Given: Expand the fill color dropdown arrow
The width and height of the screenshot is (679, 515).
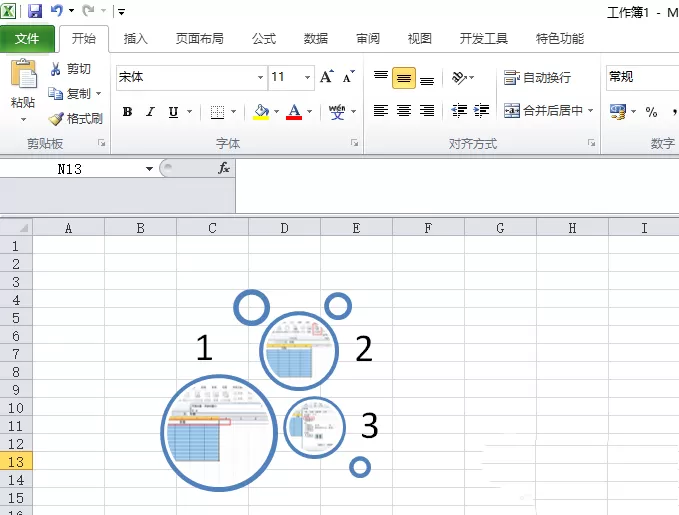Looking at the screenshot, I should (276, 112).
